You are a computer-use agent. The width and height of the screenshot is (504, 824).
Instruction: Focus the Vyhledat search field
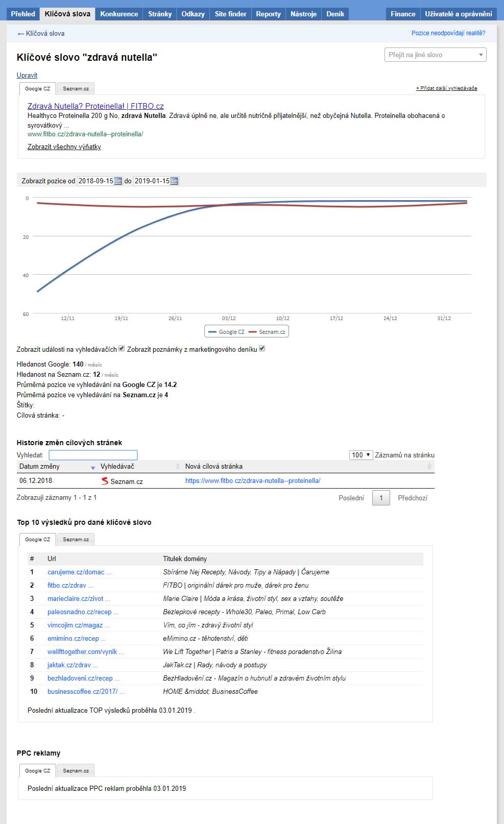93,455
